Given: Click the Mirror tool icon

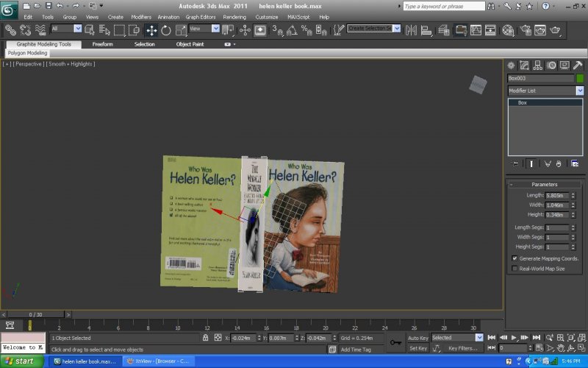Looking at the screenshot, I should coord(411,30).
